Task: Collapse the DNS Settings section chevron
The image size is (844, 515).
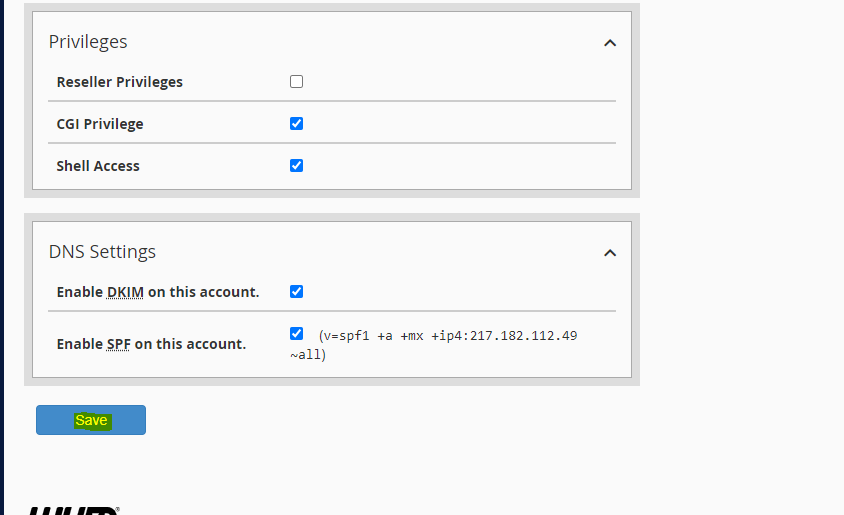Action: (x=610, y=253)
